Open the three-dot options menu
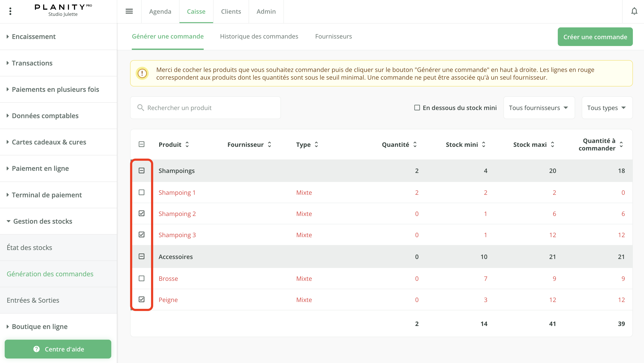The width and height of the screenshot is (644, 363). pyautogui.click(x=10, y=11)
